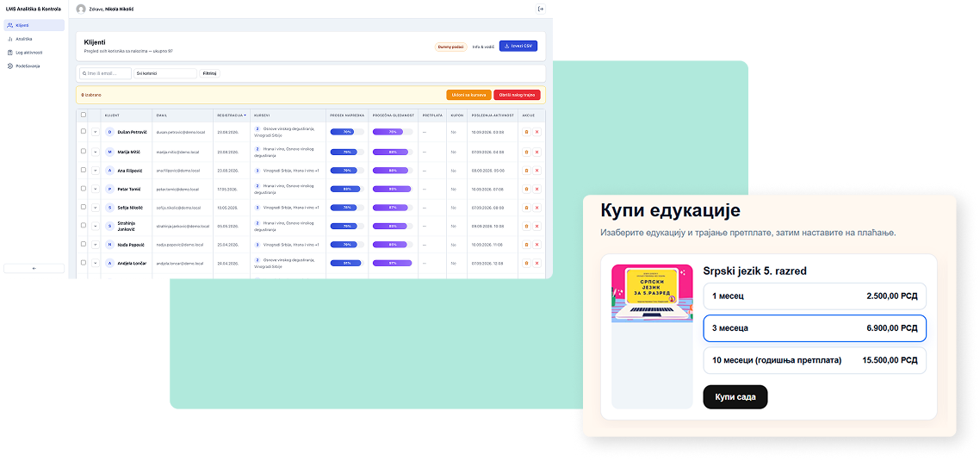Expand the Sofija Nikolić row details
The image size is (980, 461).
(95, 207)
